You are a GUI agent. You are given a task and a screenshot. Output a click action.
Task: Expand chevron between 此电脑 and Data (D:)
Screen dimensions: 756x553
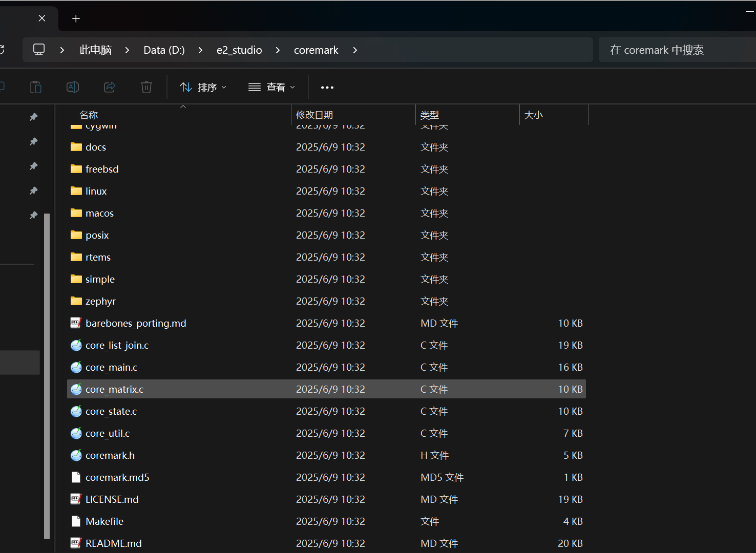tap(127, 50)
